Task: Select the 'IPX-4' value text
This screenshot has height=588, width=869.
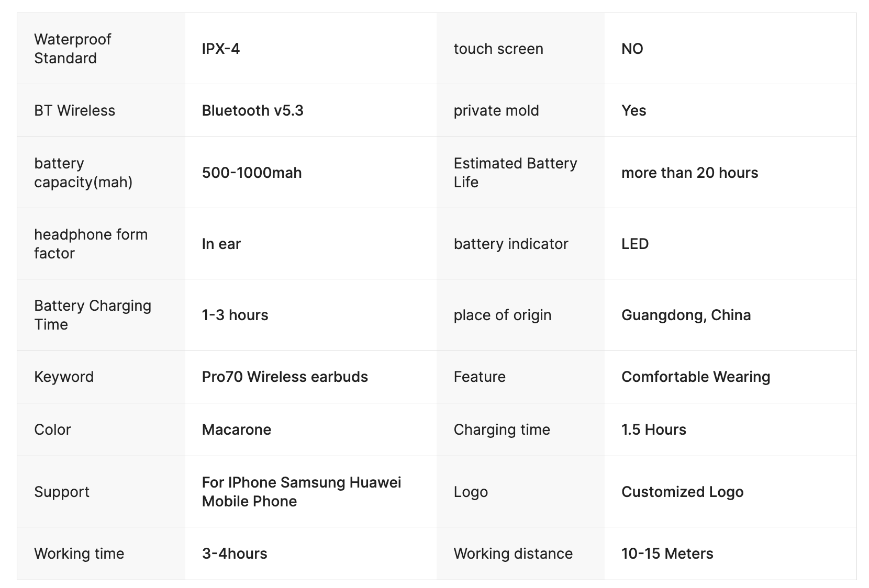Action: [221, 49]
